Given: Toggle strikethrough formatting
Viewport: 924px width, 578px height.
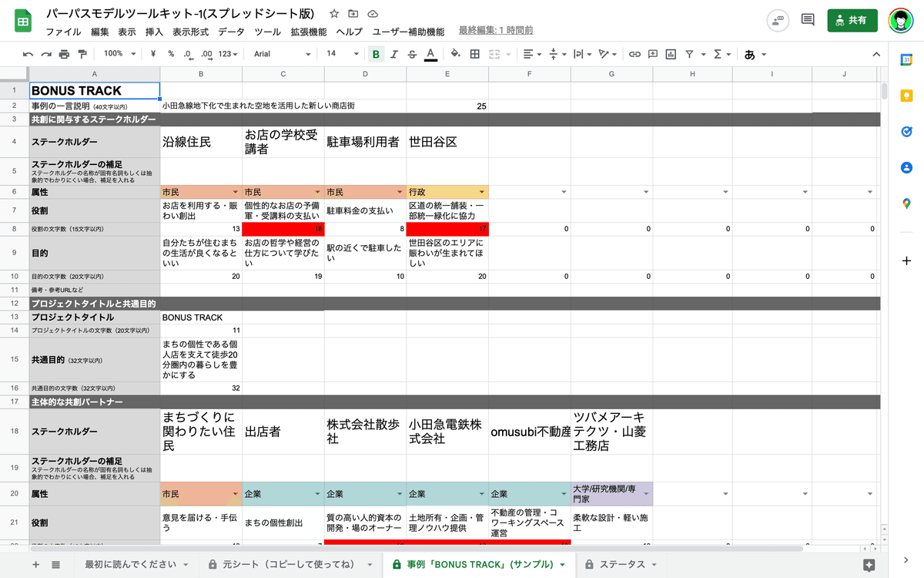Looking at the screenshot, I should [x=412, y=54].
